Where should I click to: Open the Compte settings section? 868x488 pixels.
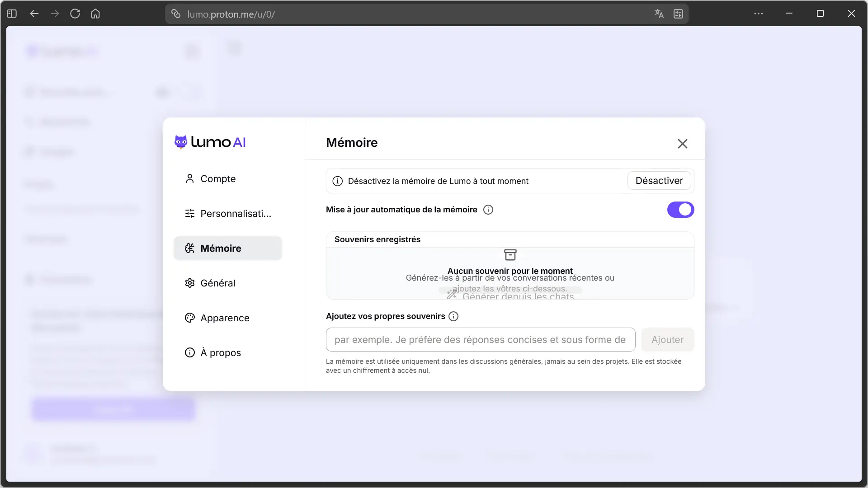228,179
